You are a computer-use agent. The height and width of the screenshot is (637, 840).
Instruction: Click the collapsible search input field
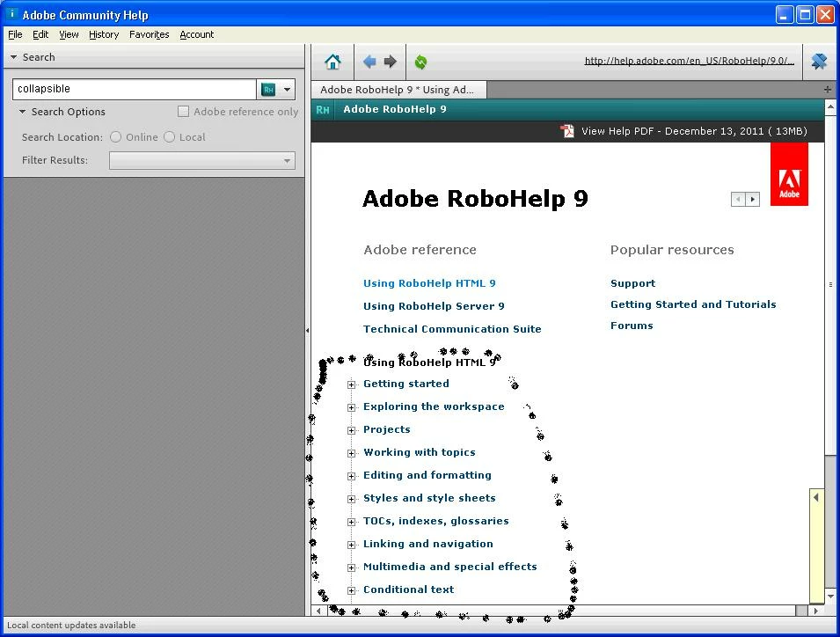tap(134, 89)
